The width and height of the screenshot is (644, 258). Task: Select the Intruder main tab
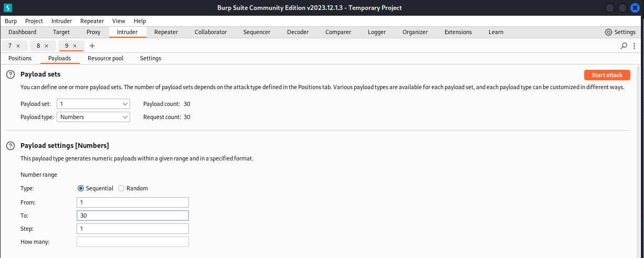(128, 32)
